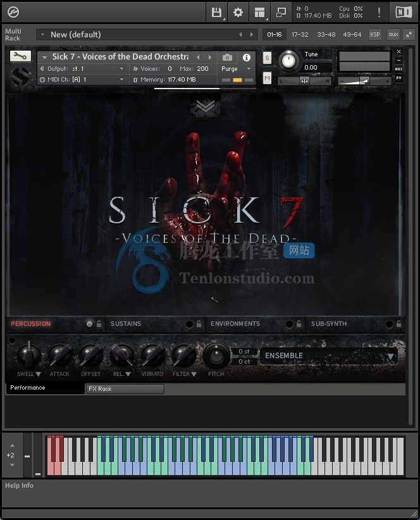The image size is (420, 520).
Task: Show rack page 33-48
Action: [x=326, y=35]
